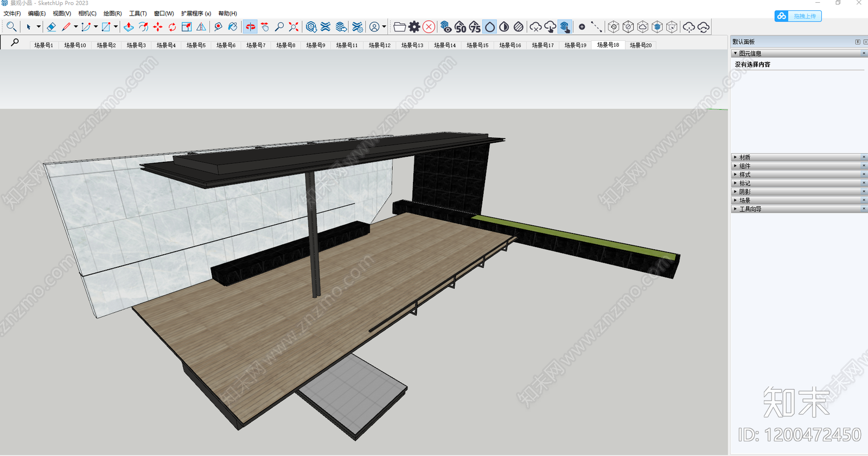This screenshot has height=456, width=868.
Task: Select the Rotate tool
Action: click(x=173, y=27)
